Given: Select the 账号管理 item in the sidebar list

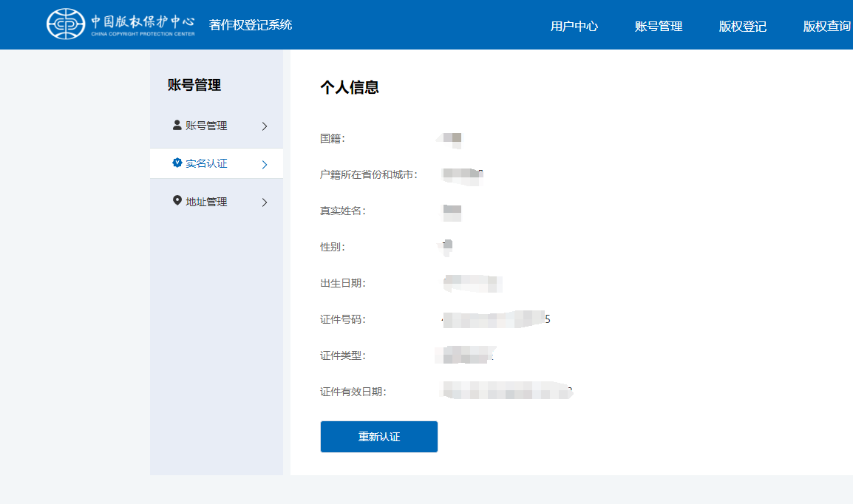Looking at the screenshot, I should pyautogui.click(x=206, y=126).
